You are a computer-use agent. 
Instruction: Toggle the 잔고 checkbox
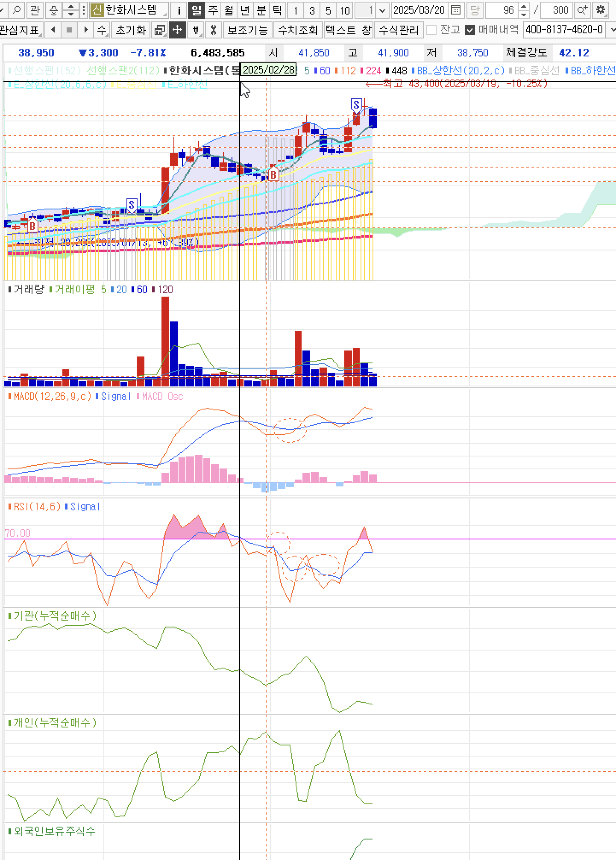pos(432,30)
